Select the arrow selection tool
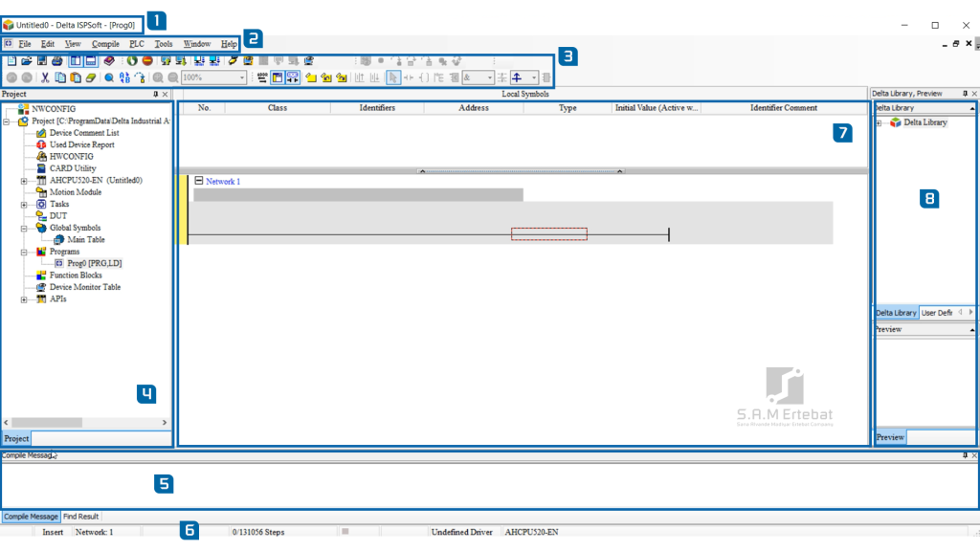The image size is (980, 551). pyautogui.click(x=393, y=77)
